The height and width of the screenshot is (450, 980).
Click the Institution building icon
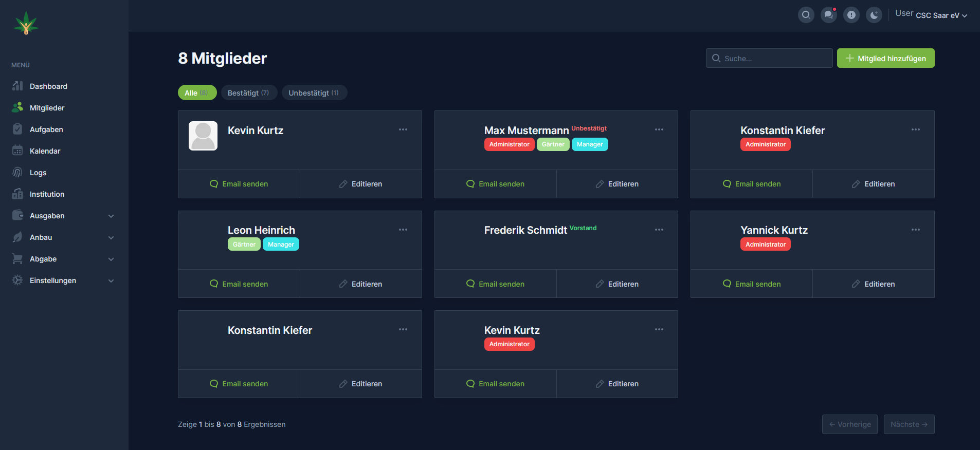point(17,194)
